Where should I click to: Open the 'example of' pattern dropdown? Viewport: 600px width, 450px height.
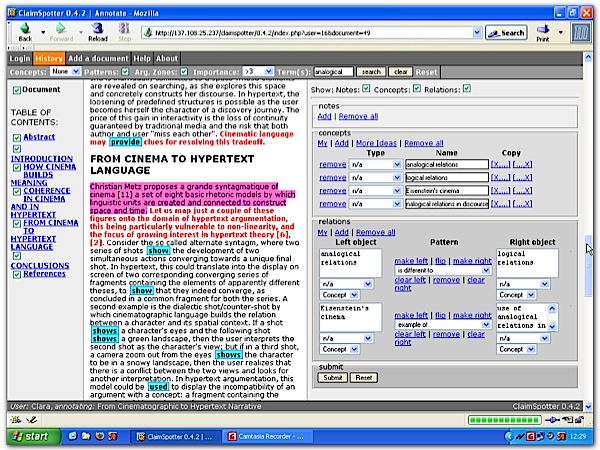click(x=443, y=324)
